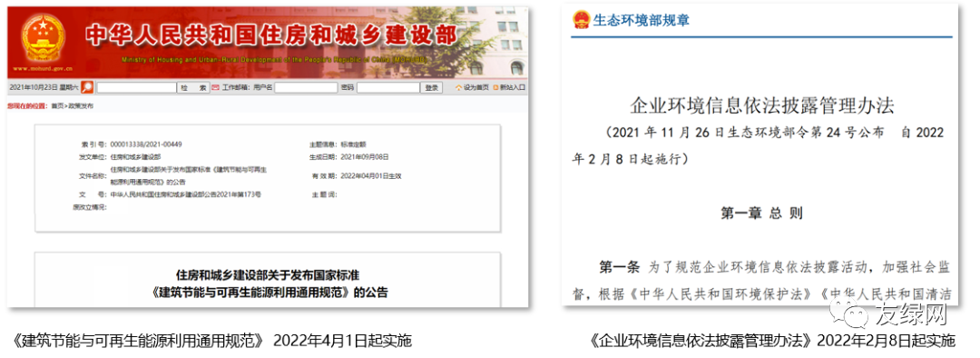
Task: Open the 首页 breadcrumb link
Action: point(57,106)
